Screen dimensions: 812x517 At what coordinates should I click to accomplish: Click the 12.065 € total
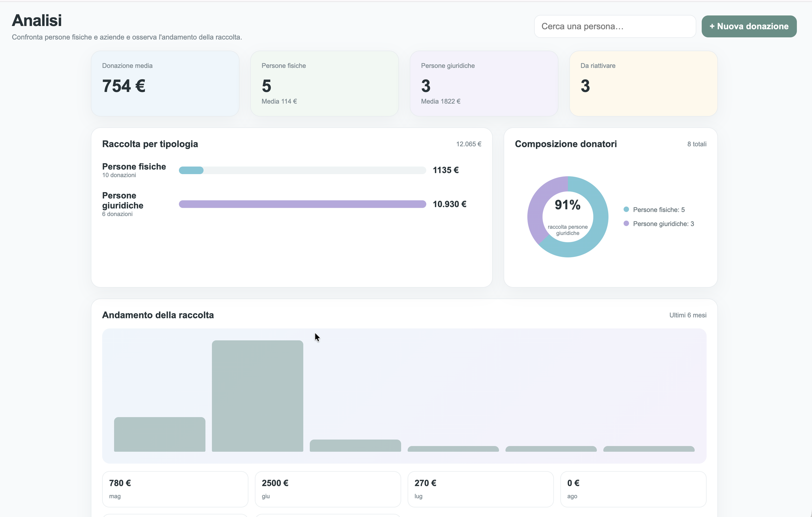pyautogui.click(x=469, y=144)
